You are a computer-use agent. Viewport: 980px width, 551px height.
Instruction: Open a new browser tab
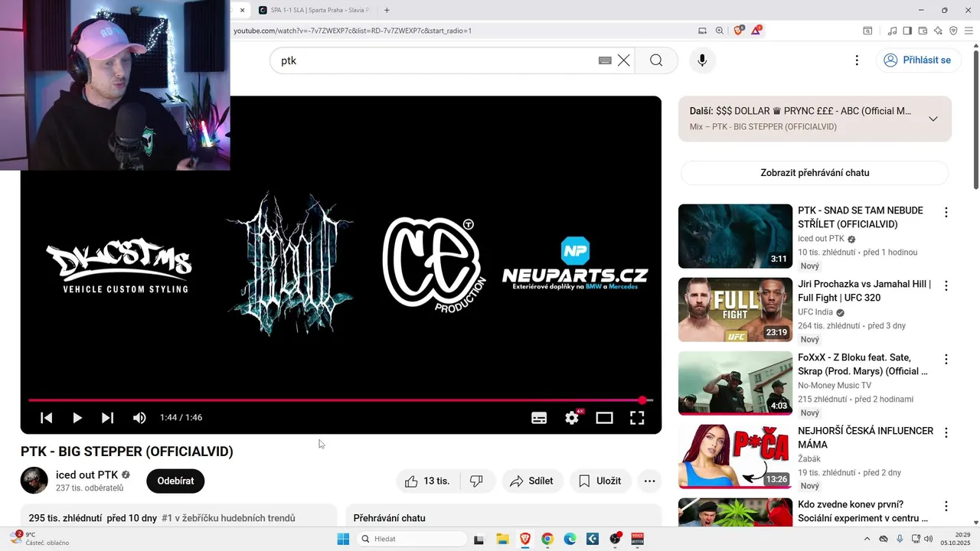click(x=387, y=10)
